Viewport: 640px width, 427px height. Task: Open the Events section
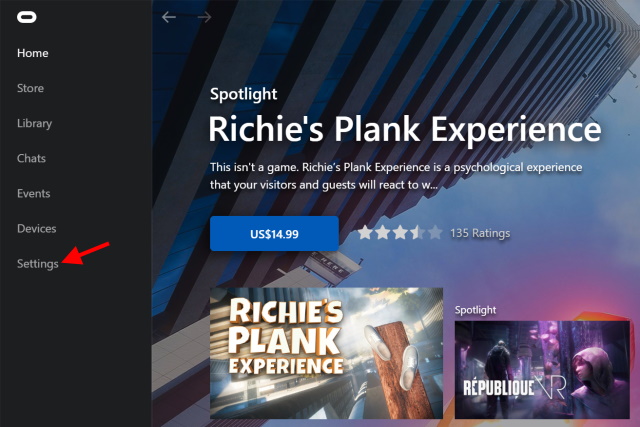pyautogui.click(x=33, y=193)
